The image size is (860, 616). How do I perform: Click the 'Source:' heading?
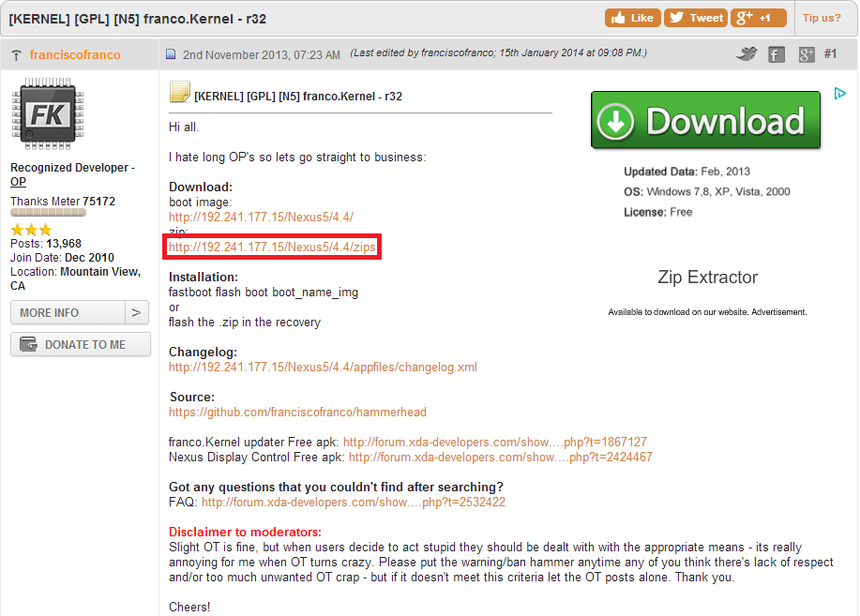(192, 398)
